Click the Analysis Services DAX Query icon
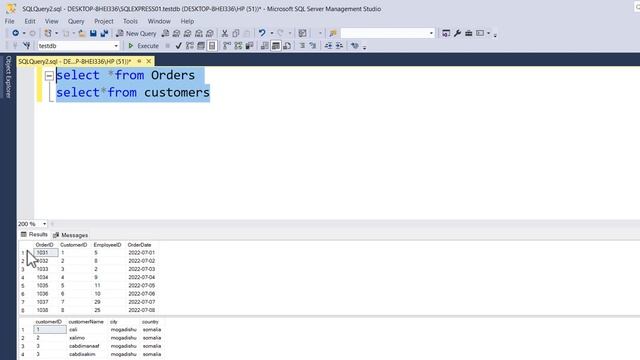Screen dimensions: 640x360 click(210, 33)
